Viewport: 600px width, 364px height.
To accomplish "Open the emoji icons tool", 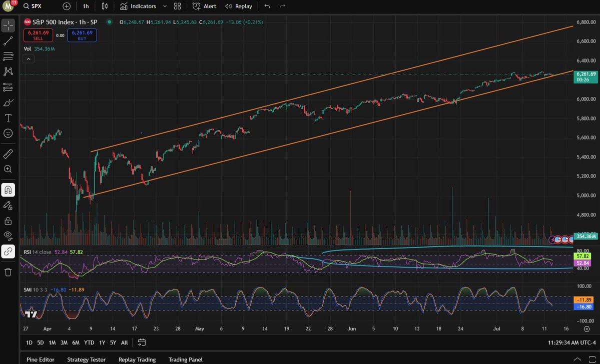I will [8, 133].
